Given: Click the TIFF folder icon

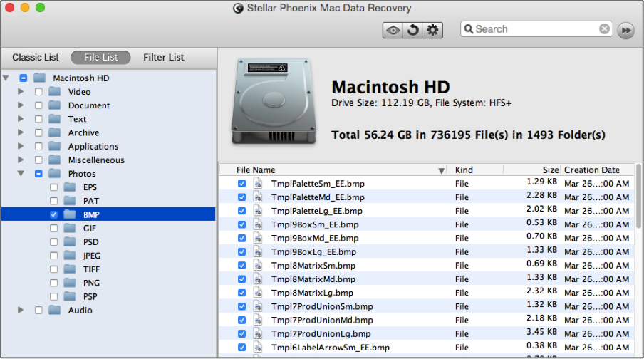Looking at the screenshot, I should (70, 269).
